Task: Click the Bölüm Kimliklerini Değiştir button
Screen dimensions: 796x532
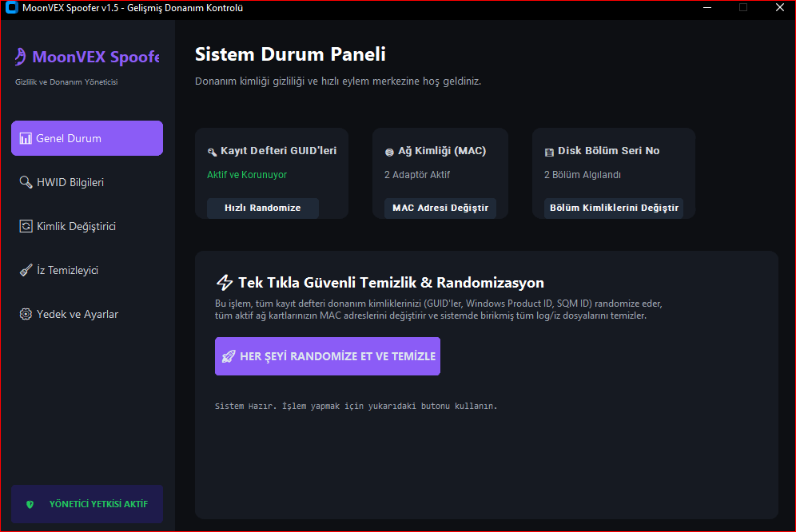Action: tap(614, 208)
